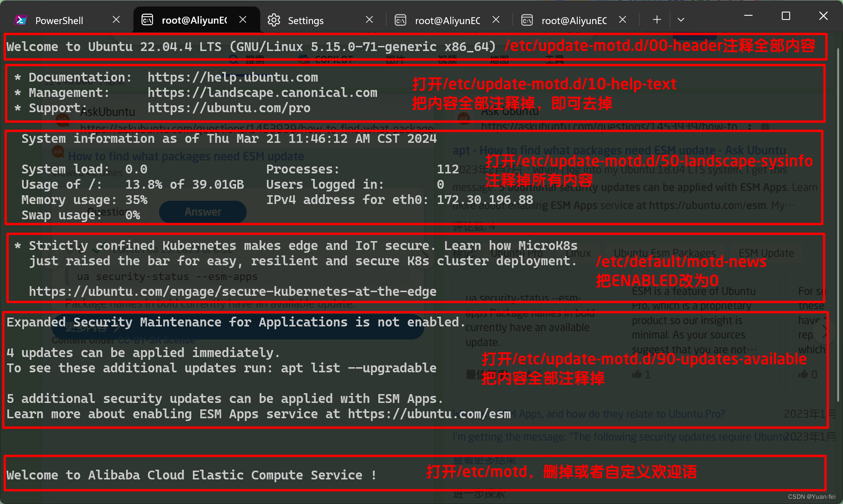Select the cmd icon on the last root@AliyunEC tab

(527, 20)
